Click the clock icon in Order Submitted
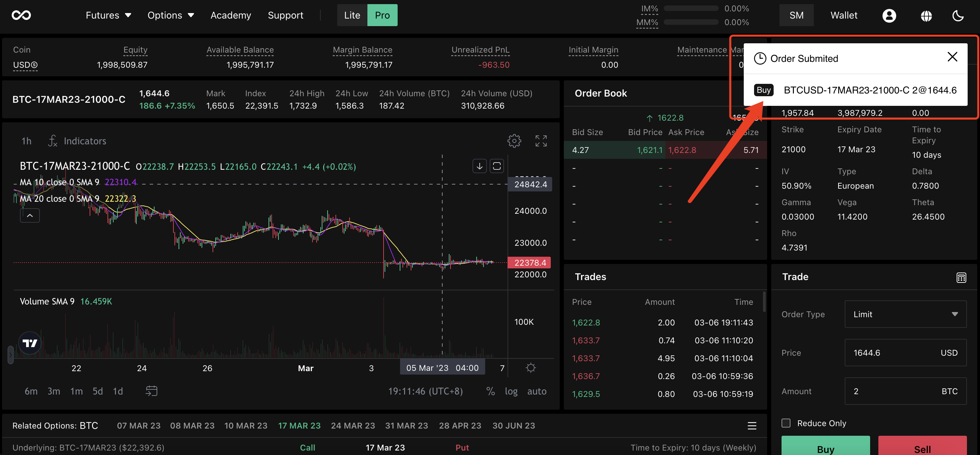Image resolution: width=980 pixels, height=455 pixels. coord(760,59)
